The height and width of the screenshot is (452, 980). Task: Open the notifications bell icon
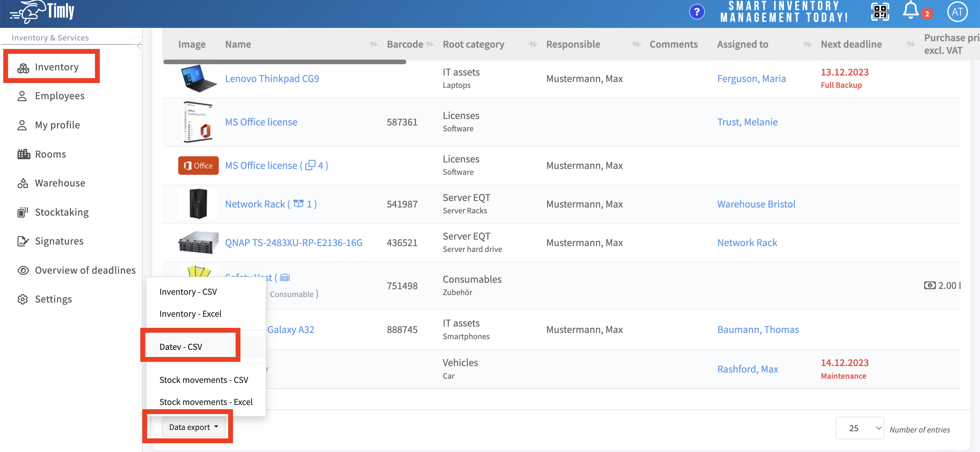pyautogui.click(x=911, y=10)
